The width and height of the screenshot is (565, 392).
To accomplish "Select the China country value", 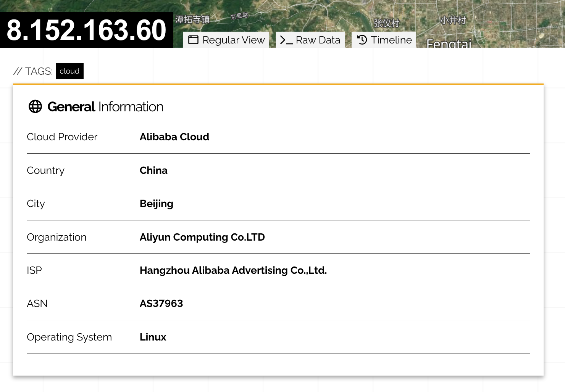I will coord(153,170).
